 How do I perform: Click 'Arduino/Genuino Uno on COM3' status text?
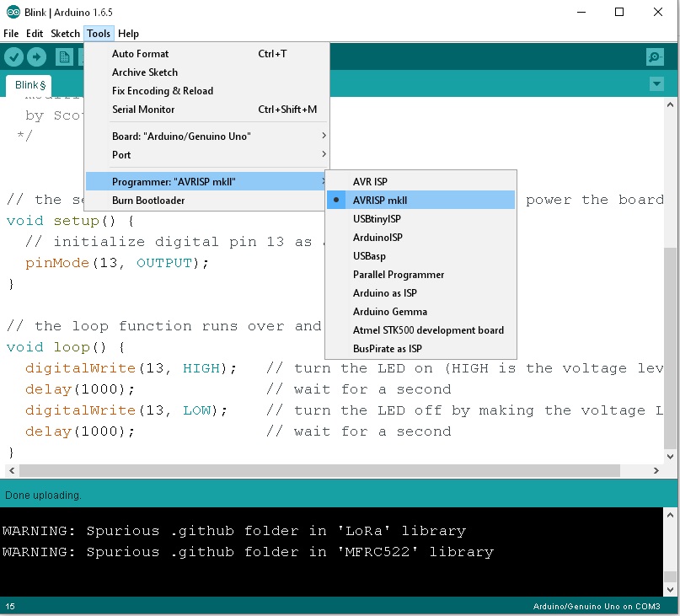597,607
